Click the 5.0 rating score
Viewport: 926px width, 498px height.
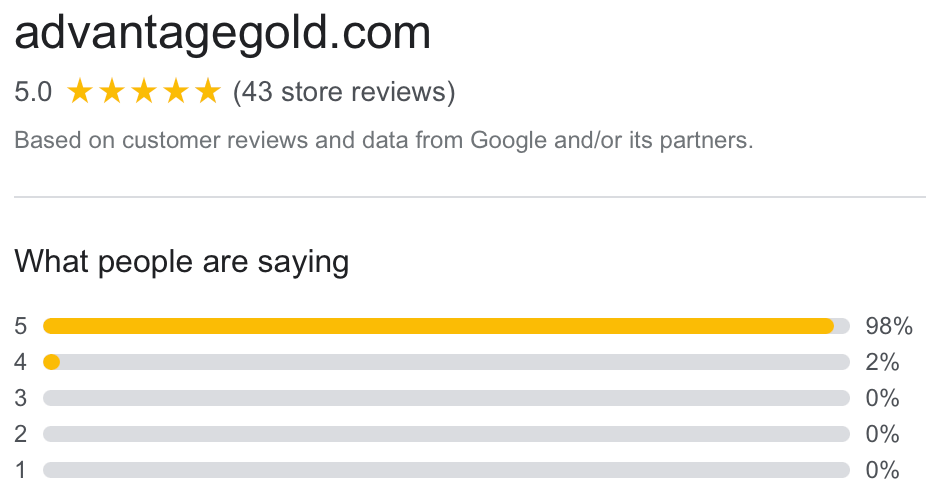click(x=33, y=92)
